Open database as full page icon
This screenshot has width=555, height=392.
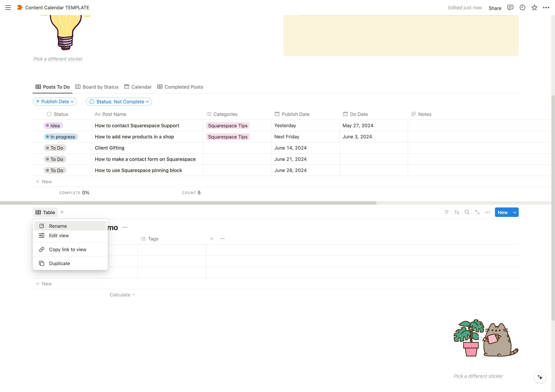pos(477,212)
